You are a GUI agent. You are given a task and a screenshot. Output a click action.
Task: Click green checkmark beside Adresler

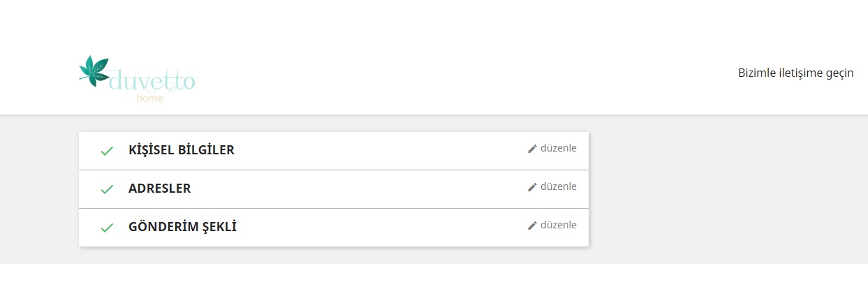107,189
